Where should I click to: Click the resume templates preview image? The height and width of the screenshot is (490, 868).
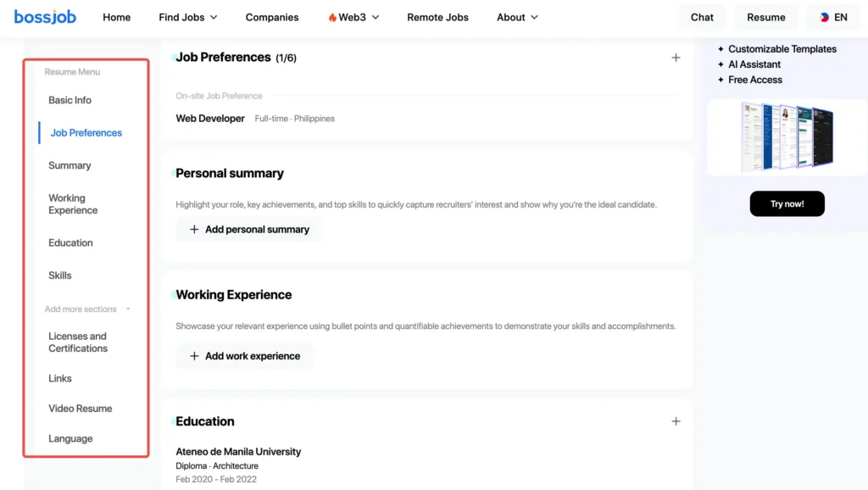pyautogui.click(x=787, y=136)
